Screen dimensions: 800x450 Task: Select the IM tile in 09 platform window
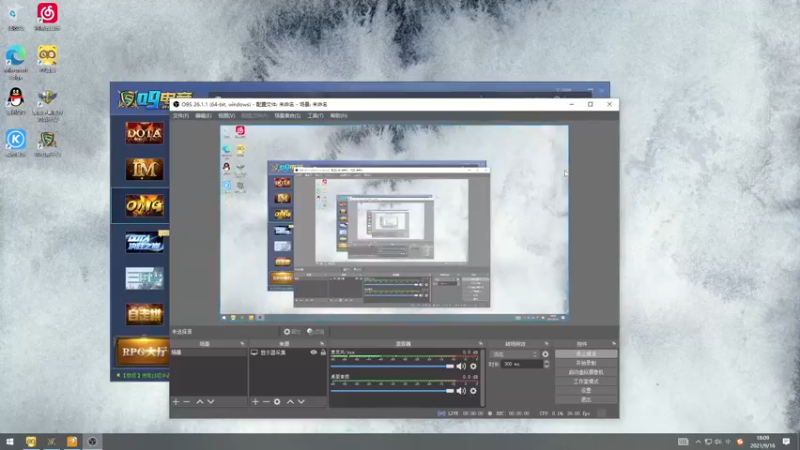[144, 169]
